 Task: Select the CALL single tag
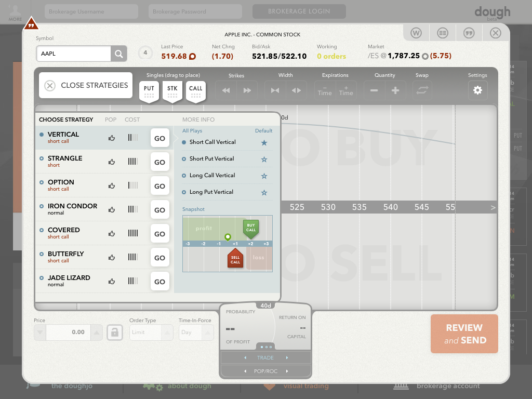[x=196, y=91]
